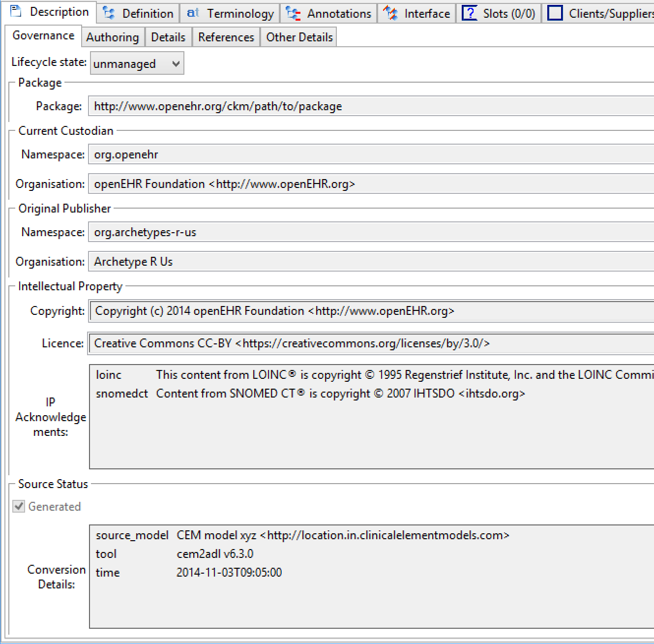Image resolution: width=654 pixels, height=644 pixels.
Task: Click the Copyright text field
Action: (371, 311)
